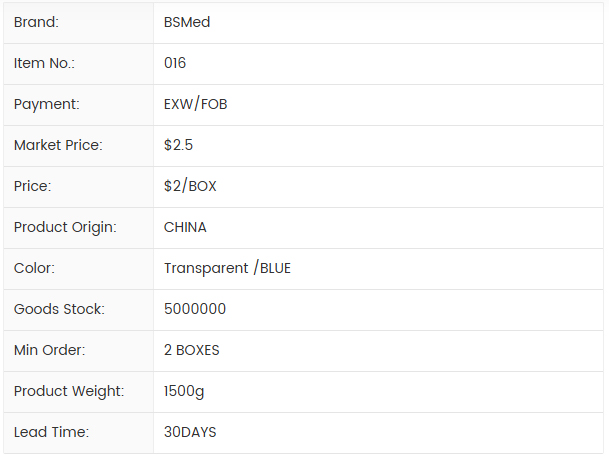Click the Item No. label
The width and height of the screenshot is (609, 457).
[x=44, y=63]
